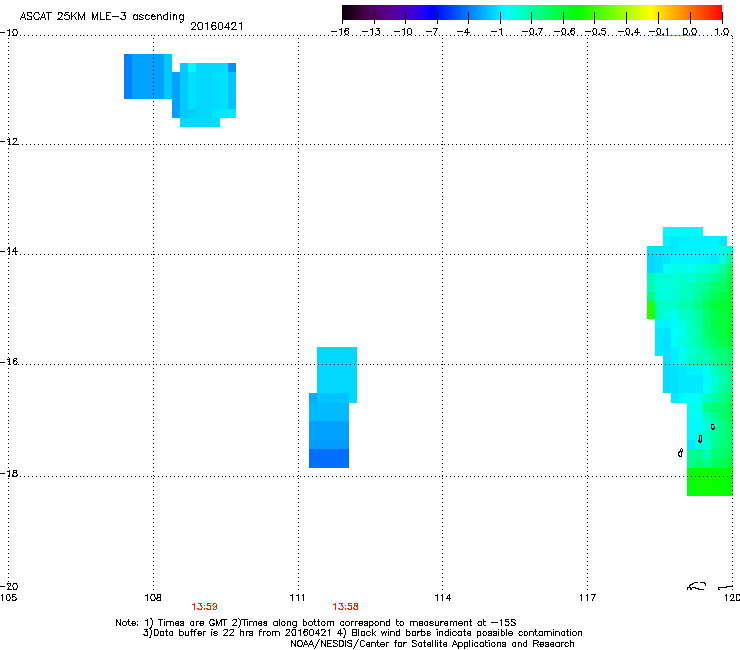The width and height of the screenshot is (740, 650).
Task: Click the color scale tick label '-4'
Action: click(463, 32)
